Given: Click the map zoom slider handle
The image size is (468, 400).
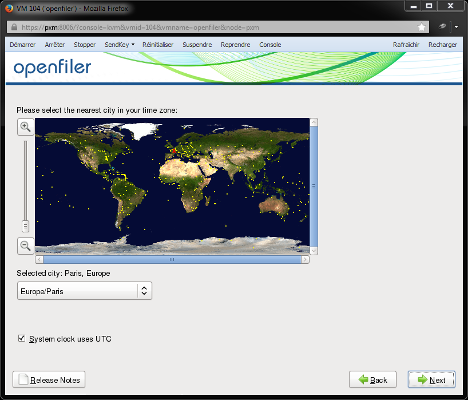Looking at the screenshot, I should (25, 226).
